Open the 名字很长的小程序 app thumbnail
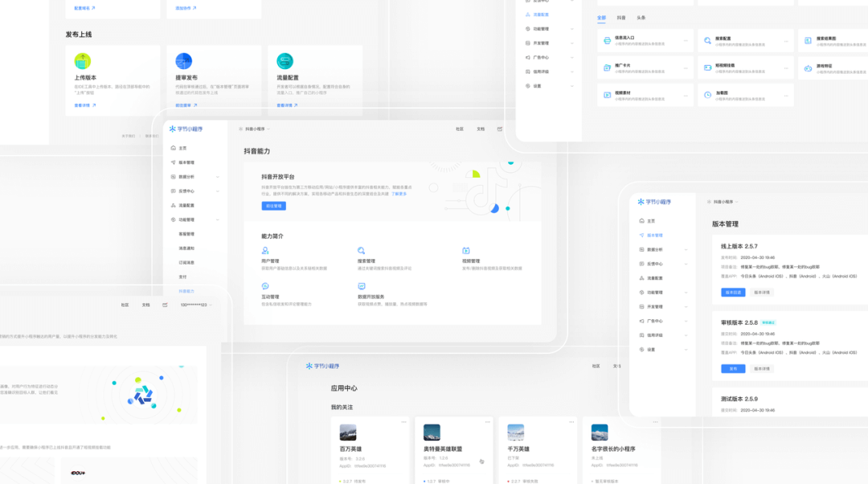Image resolution: width=868 pixels, height=484 pixels. click(x=600, y=433)
